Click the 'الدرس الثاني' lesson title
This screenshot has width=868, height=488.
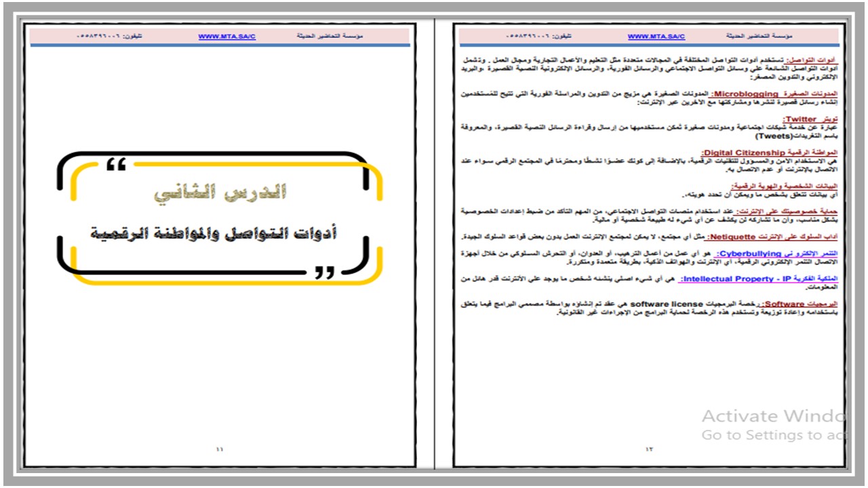(x=220, y=192)
